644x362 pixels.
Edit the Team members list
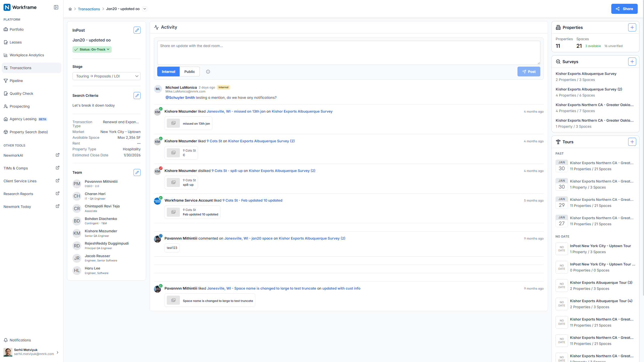coord(137,172)
